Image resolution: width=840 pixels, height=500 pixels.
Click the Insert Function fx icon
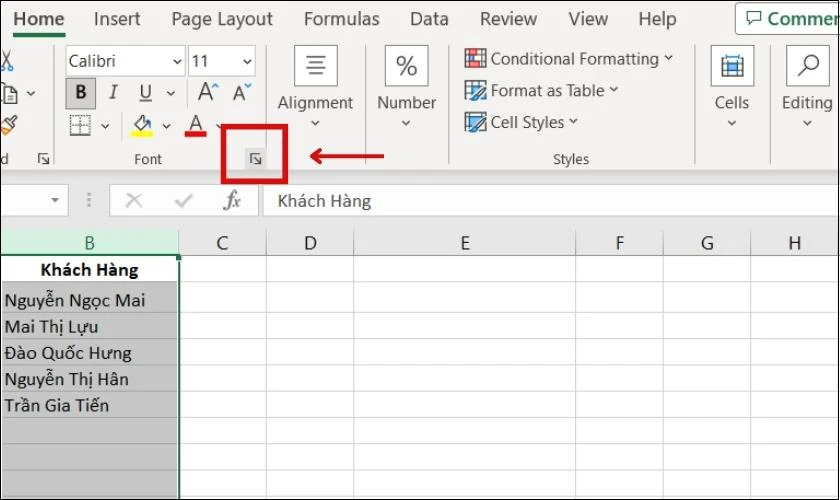coord(232,200)
